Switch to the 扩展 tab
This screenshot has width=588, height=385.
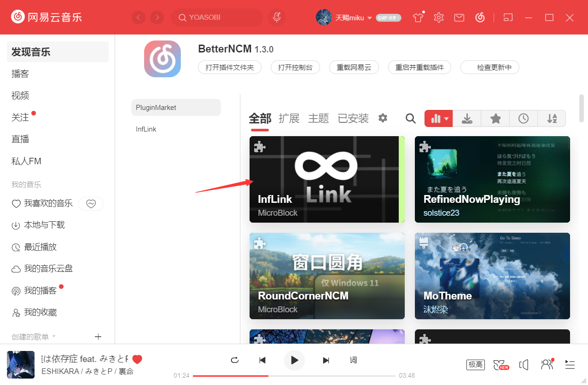(289, 119)
